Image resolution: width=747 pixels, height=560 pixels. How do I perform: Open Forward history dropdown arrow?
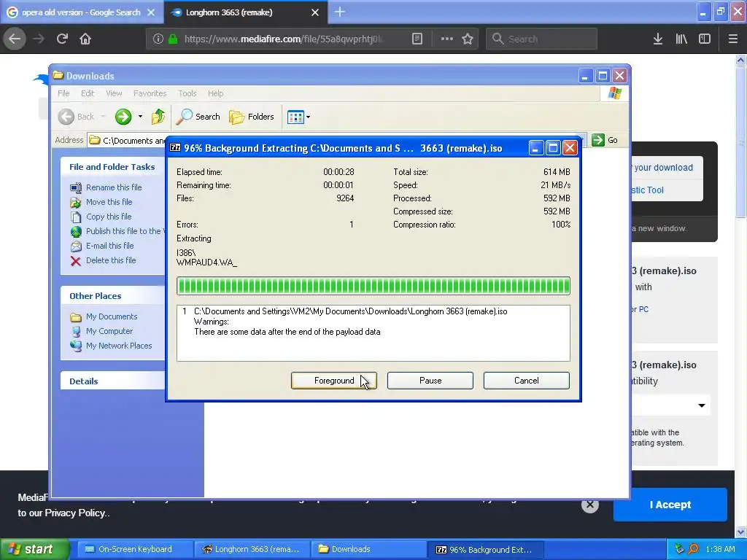coord(140,117)
